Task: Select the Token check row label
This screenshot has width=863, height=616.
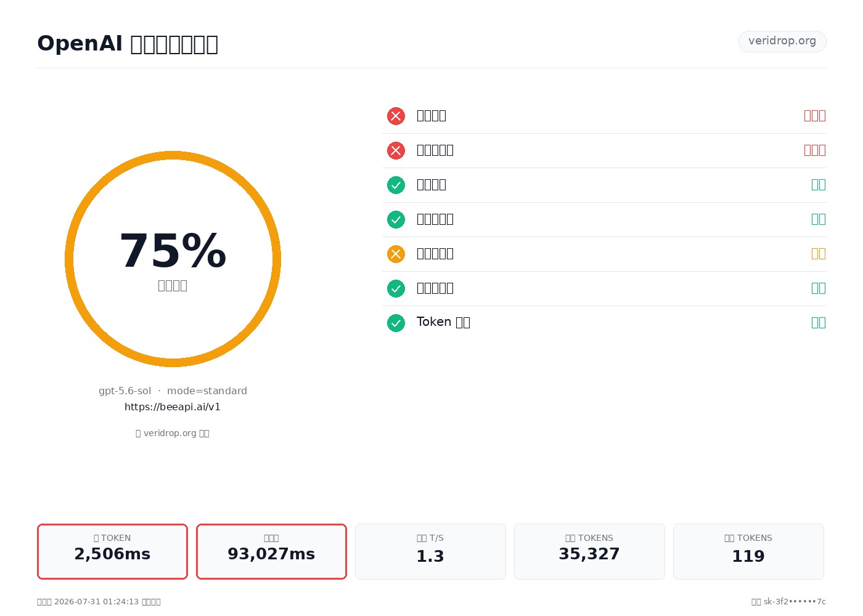Action: pyautogui.click(x=443, y=322)
